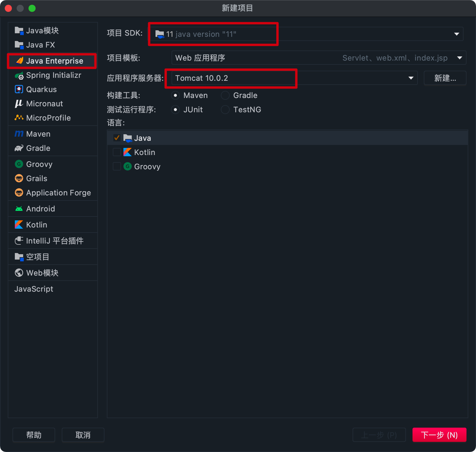Select the Groovy row in language list

pyautogui.click(x=287, y=167)
